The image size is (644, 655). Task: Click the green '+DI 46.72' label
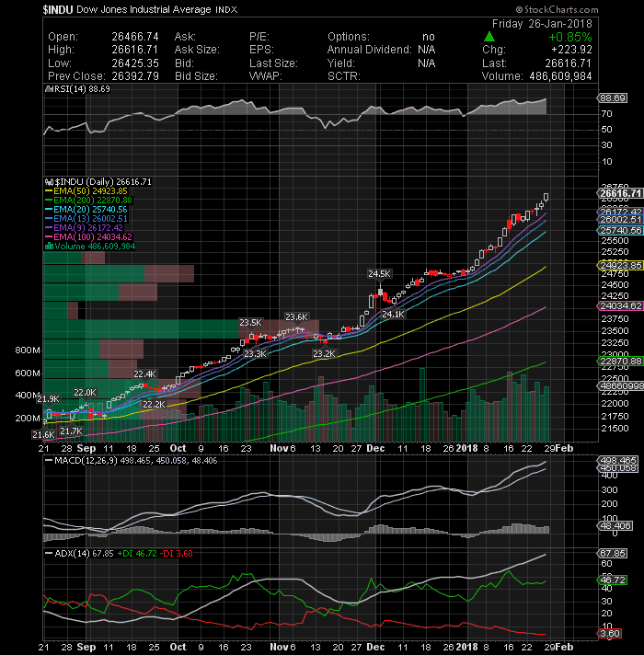click(x=137, y=554)
